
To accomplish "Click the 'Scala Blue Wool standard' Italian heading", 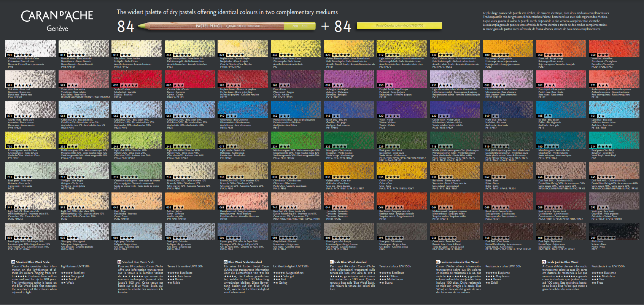I will point(350,262).
